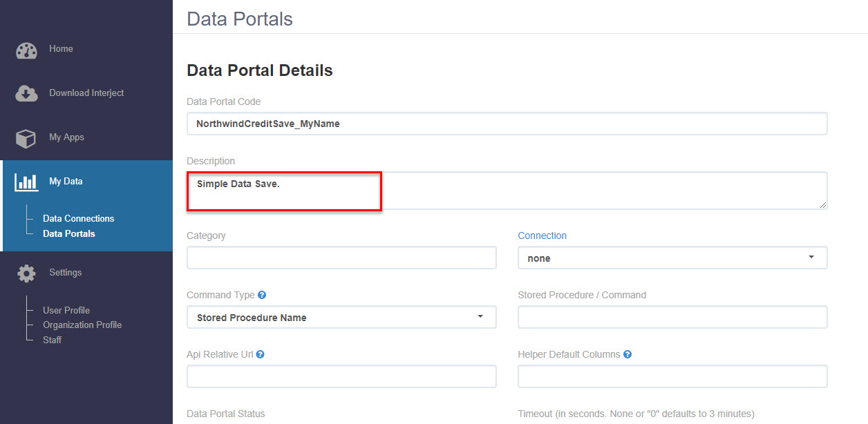868x424 pixels.
Task: Select Data Portals in the sidebar
Action: coord(69,233)
